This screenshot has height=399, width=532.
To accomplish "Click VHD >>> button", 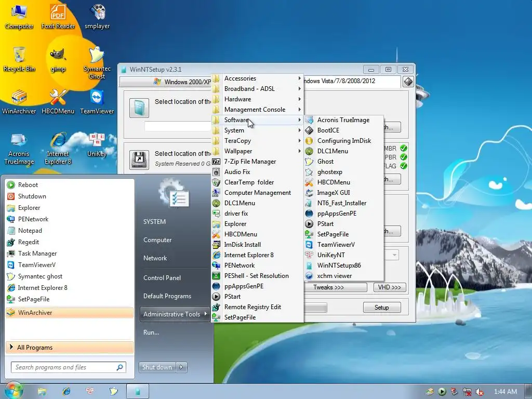I will (390, 287).
